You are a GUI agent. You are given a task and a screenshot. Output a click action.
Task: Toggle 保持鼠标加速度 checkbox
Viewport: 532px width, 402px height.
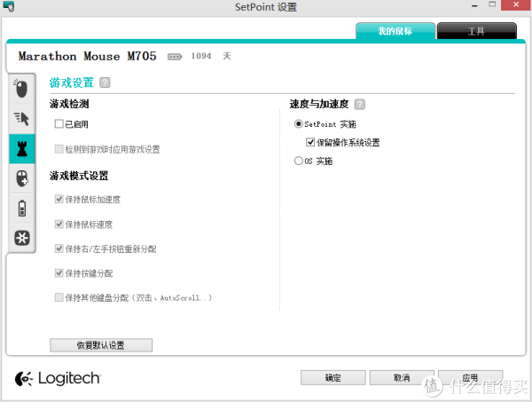(59, 199)
